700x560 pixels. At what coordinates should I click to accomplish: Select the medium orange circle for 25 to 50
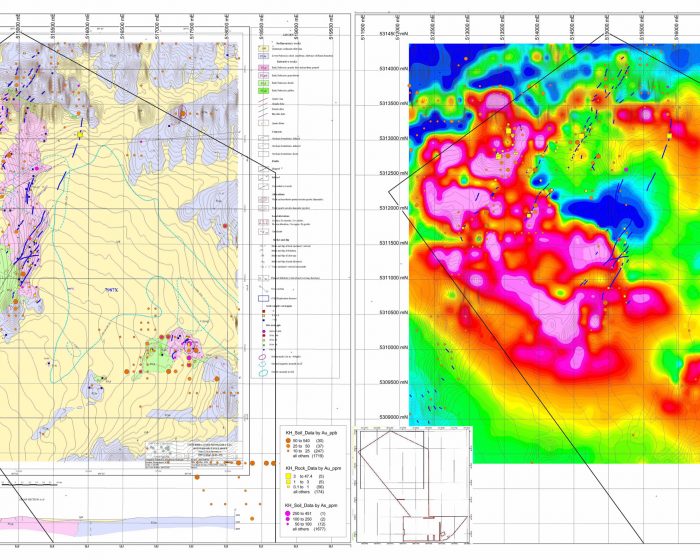coord(289,446)
